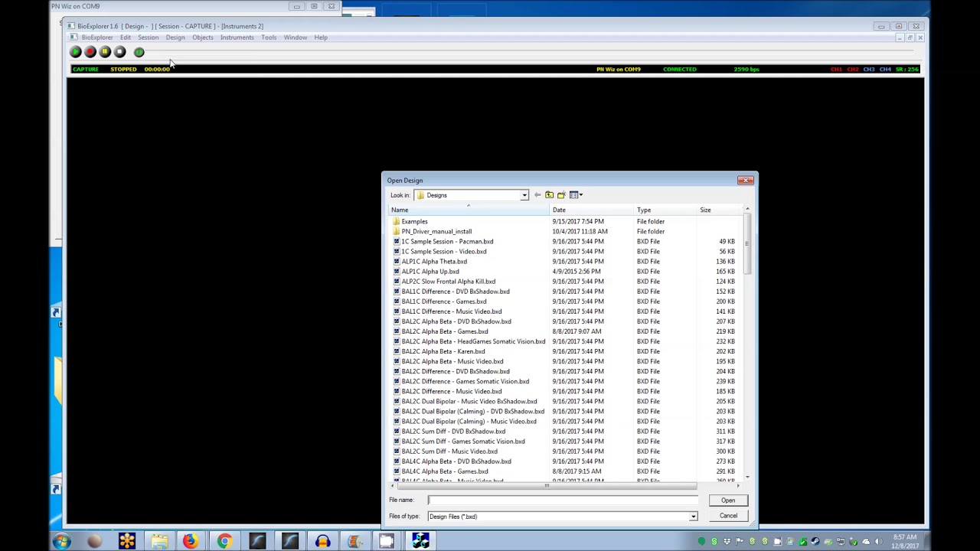Open the Instruments menu
The image size is (980, 551).
(x=237, y=37)
